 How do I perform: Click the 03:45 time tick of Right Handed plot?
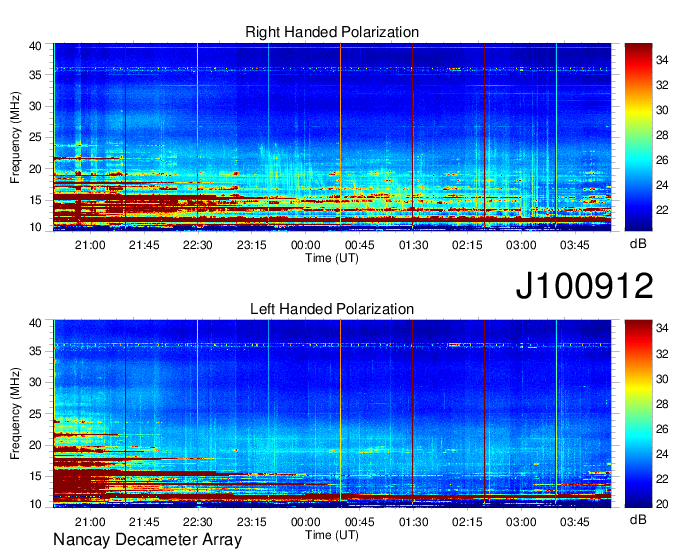(x=575, y=245)
